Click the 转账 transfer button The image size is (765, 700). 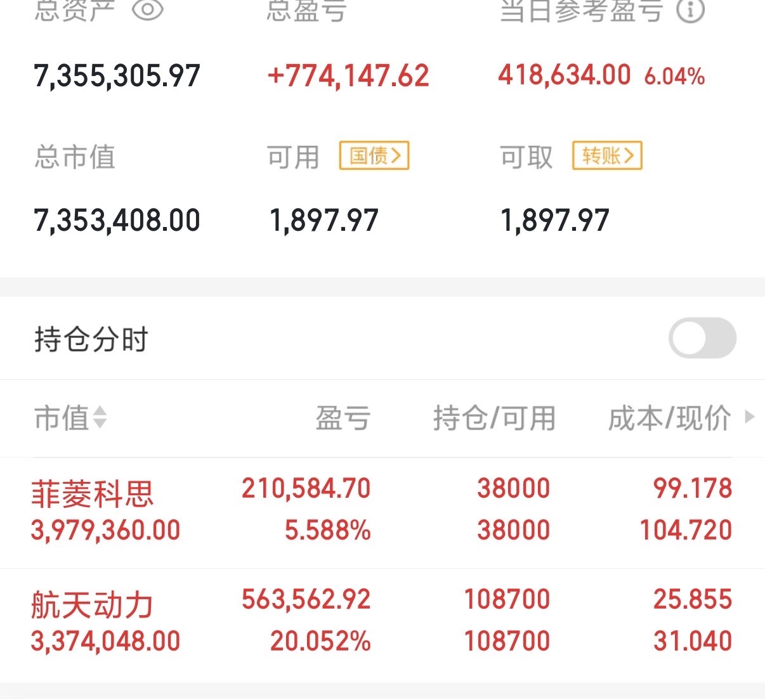click(x=607, y=155)
